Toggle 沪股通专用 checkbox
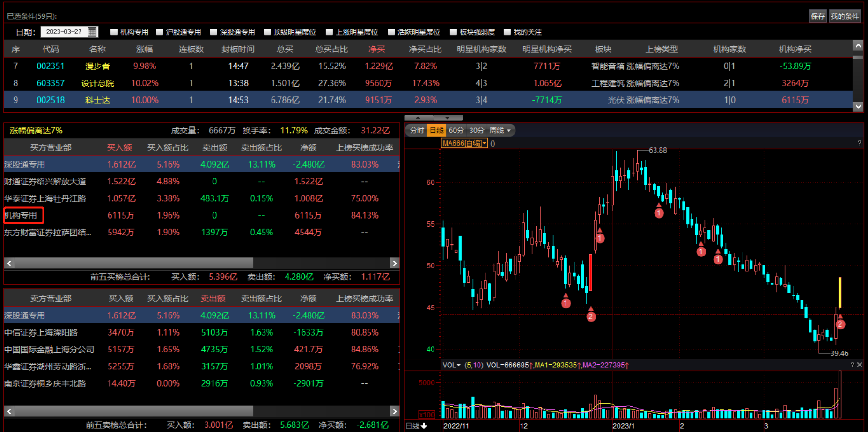Screen dimensions: 868x432 coord(160,32)
